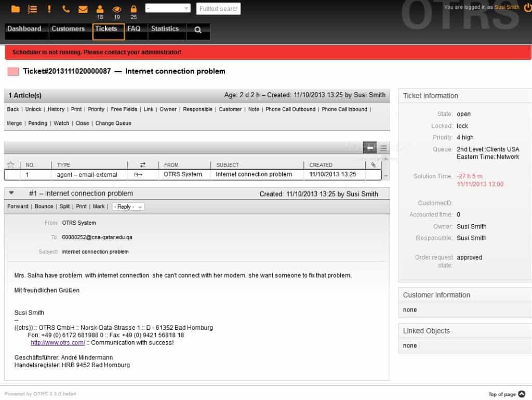Create new email ticket envelope icon
The height and width of the screenshot is (400, 532).
point(83,9)
